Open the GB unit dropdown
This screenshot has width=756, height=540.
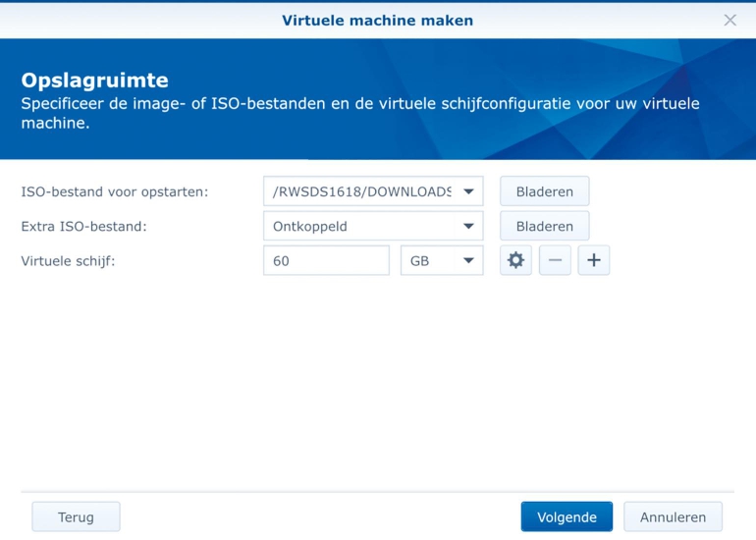442,261
